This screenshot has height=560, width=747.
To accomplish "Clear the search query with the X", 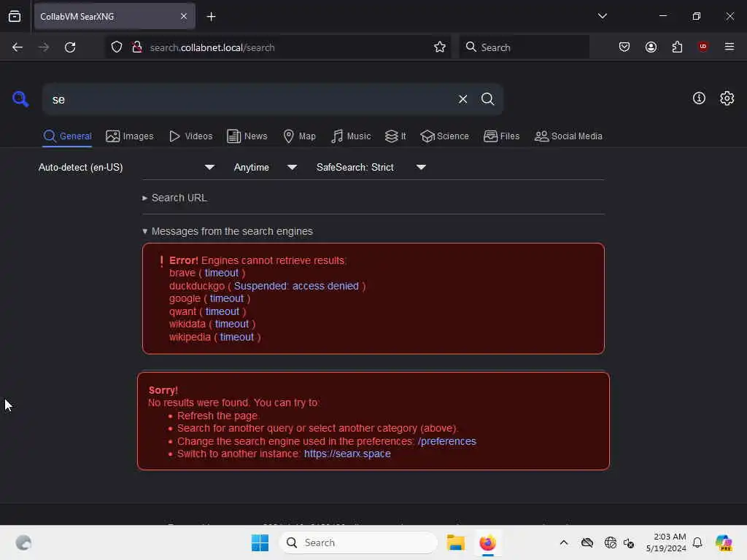I will coord(462,99).
